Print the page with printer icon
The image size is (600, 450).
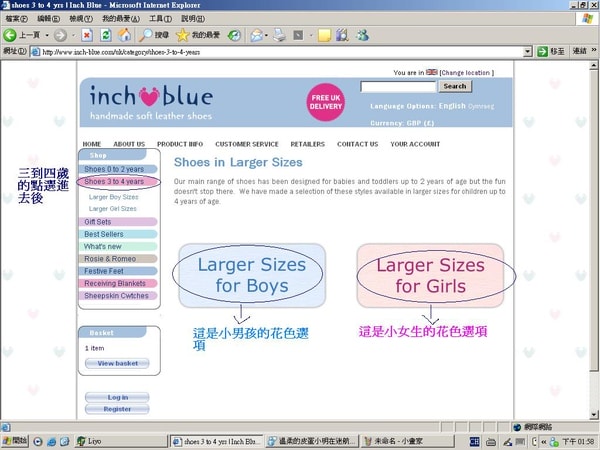[280, 35]
